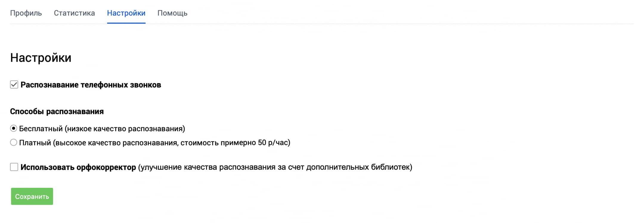Click the Платный option label text
This screenshot has width=644, height=223.
coord(35,143)
